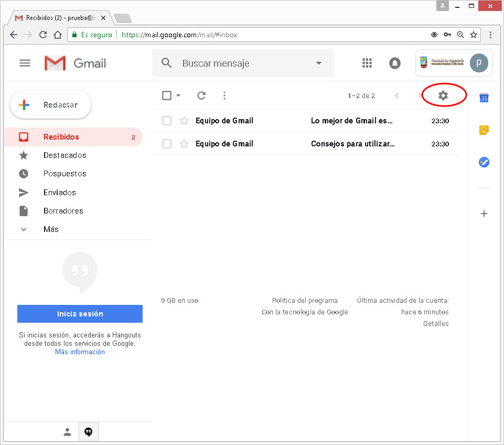The image size is (504, 445).
Task: Open the Pospuestos folder
Action: (x=65, y=174)
